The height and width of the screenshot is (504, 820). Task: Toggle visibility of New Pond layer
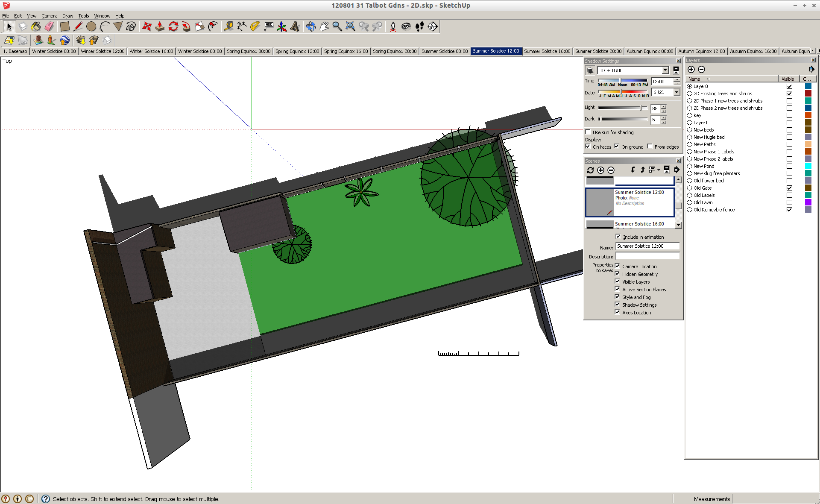[789, 166]
